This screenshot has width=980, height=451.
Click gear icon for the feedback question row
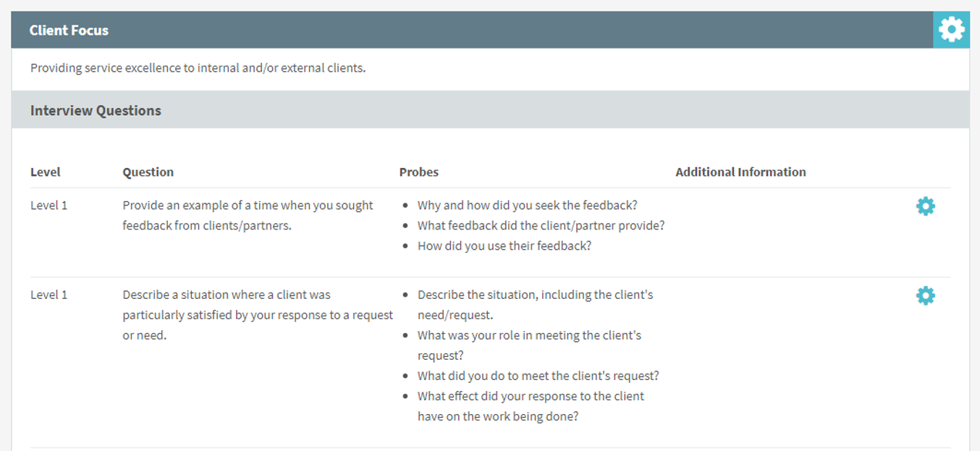[x=925, y=206]
